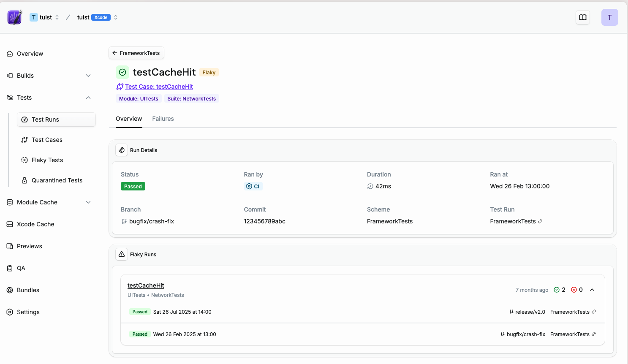Open Quarantined Tests from the sidebar
Viewport: 628px width, 364px height.
(x=57, y=180)
